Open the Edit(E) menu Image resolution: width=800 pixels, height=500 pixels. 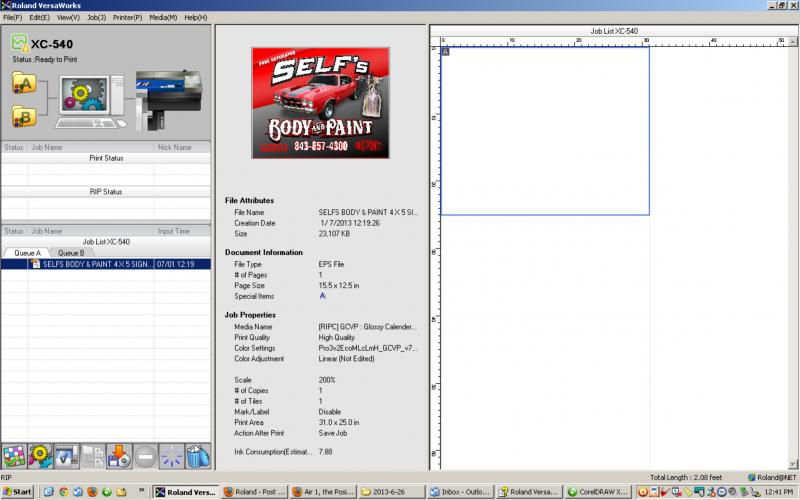click(x=39, y=17)
